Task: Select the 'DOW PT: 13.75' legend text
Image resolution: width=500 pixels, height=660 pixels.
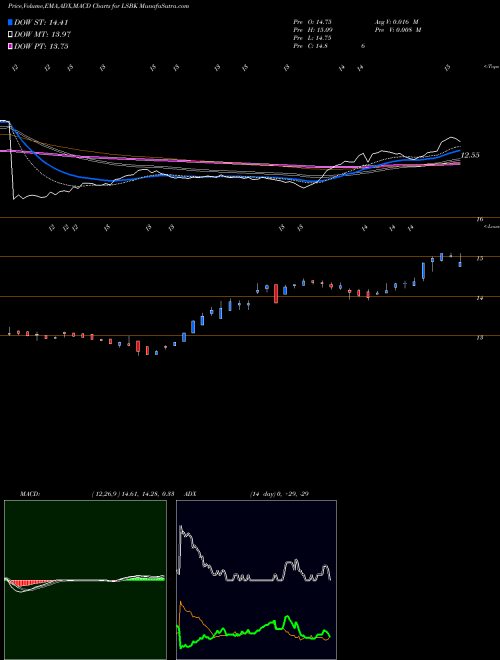Action: click(x=41, y=46)
